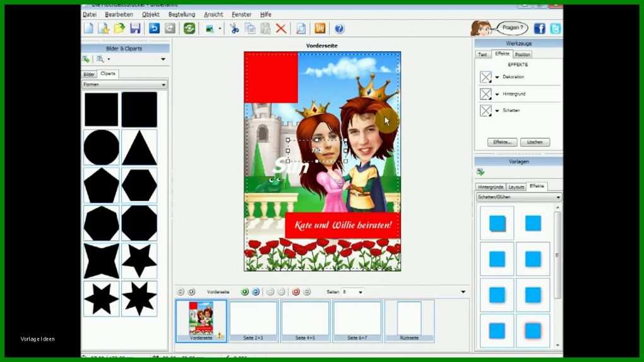
Task: Click the blue circular page button
Action: click(256, 292)
